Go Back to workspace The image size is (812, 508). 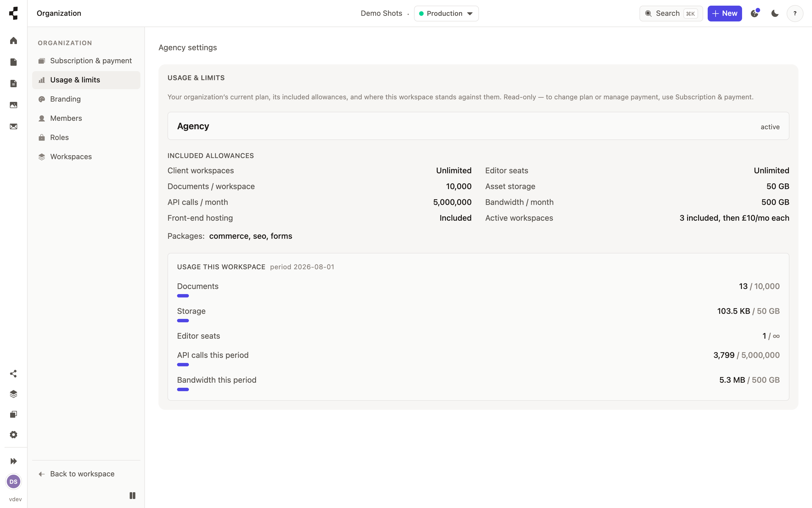pos(86,474)
